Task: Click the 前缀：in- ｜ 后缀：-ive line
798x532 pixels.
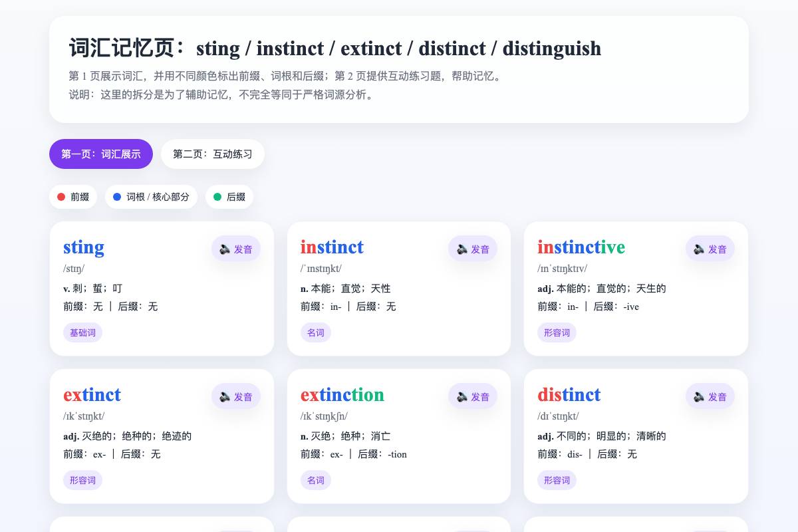Action: click(589, 307)
